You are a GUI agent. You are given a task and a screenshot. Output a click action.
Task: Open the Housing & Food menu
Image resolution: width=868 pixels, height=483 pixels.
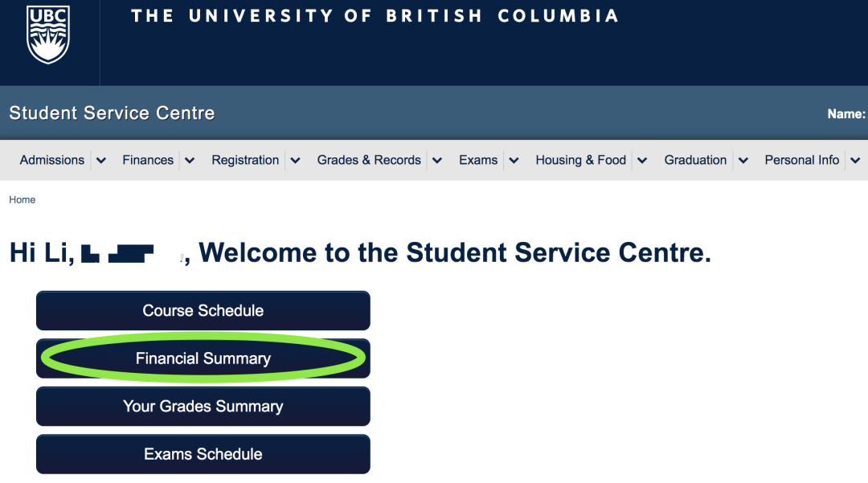tap(580, 160)
